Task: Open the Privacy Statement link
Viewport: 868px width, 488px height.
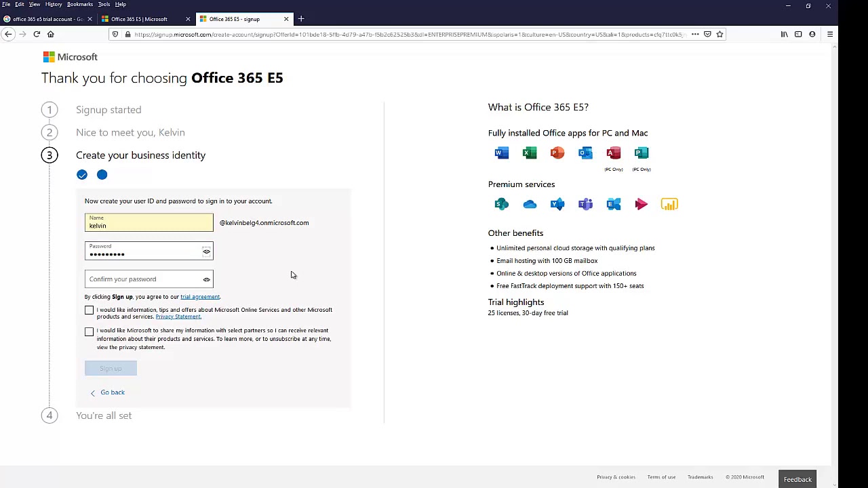Action: coord(178,317)
